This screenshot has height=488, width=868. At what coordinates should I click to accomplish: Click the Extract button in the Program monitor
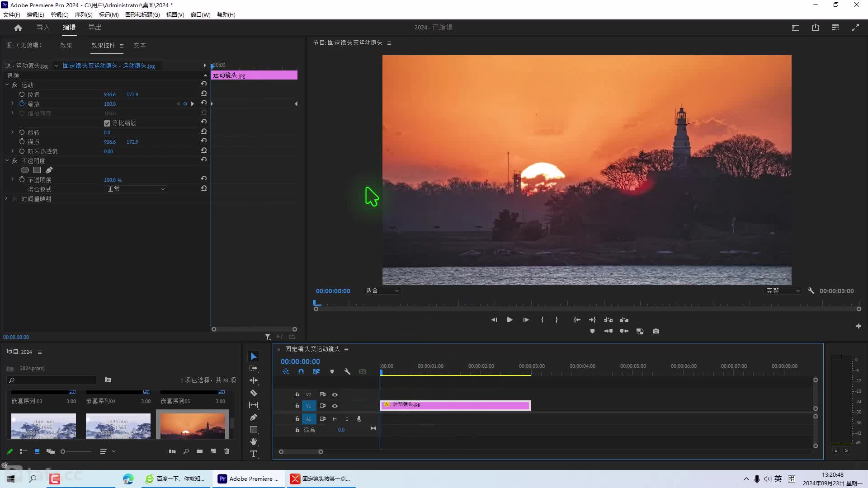624,319
